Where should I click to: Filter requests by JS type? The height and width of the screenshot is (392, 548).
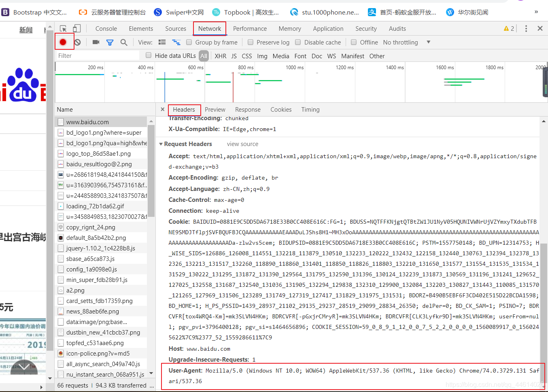point(234,56)
